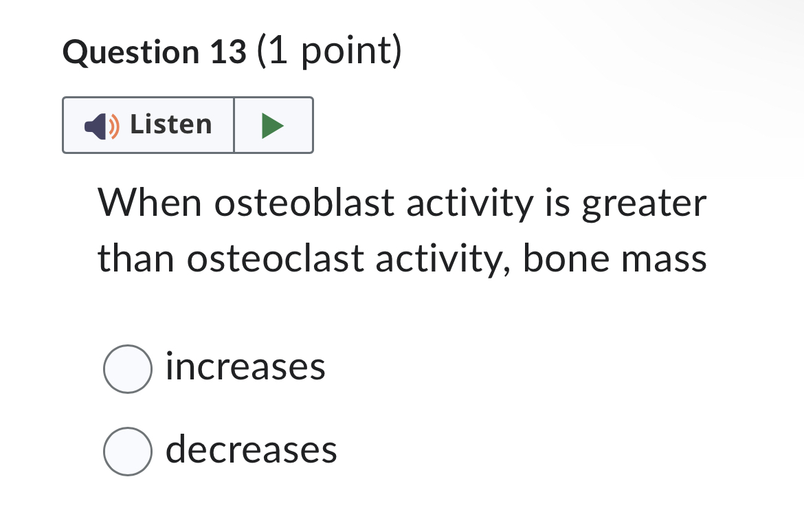Image resolution: width=804 pixels, height=532 pixels.
Task: Activate the green arrow to play narration
Action: point(273,125)
